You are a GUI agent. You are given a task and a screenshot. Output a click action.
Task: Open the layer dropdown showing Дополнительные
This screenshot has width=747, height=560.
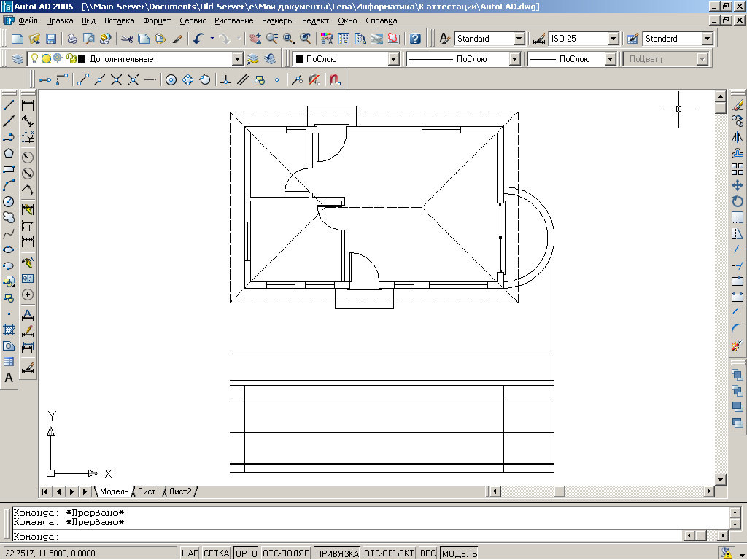point(236,59)
